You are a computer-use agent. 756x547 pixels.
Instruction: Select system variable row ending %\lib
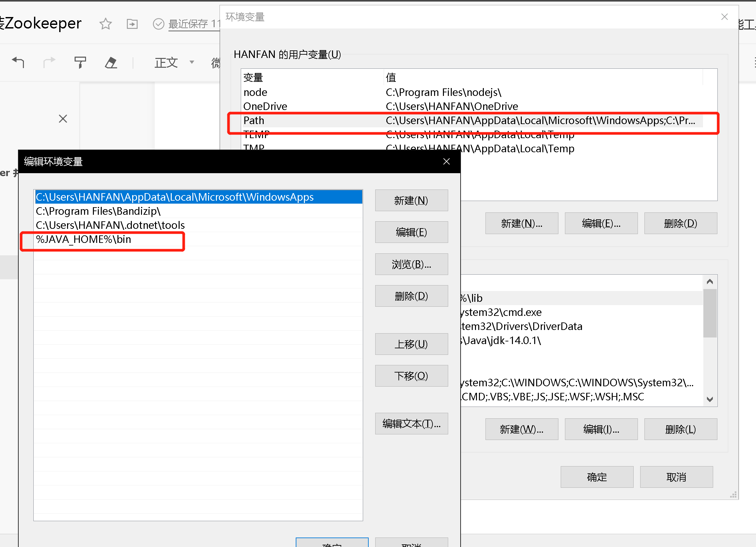582,298
